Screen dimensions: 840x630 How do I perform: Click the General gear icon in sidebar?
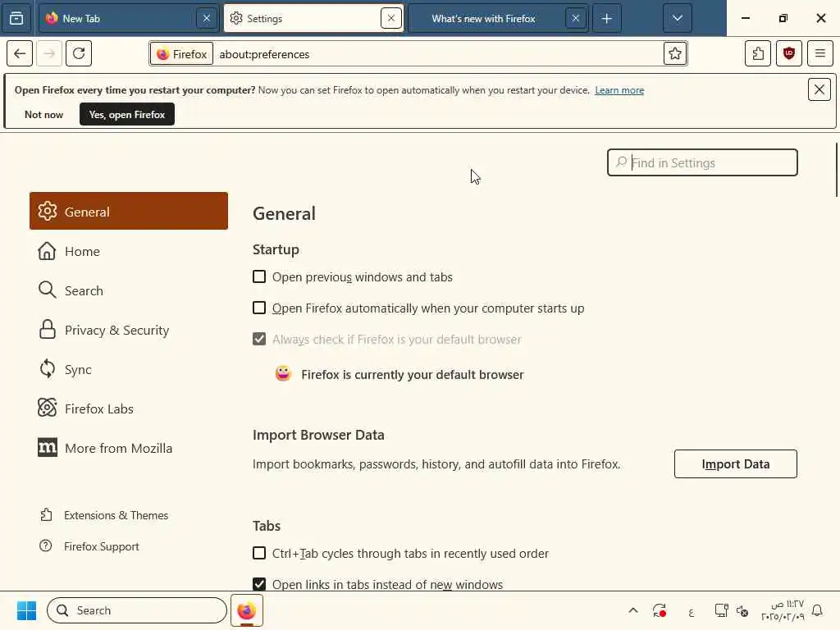[x=47, y=211]
